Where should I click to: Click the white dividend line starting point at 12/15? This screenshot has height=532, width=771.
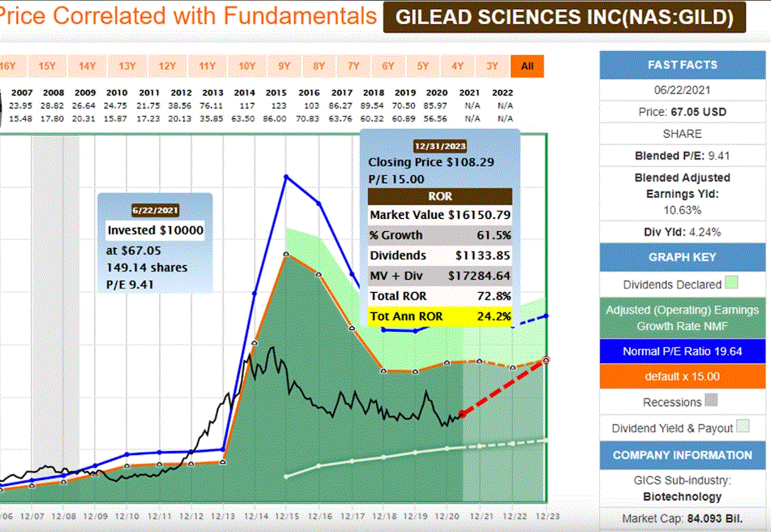287,476
